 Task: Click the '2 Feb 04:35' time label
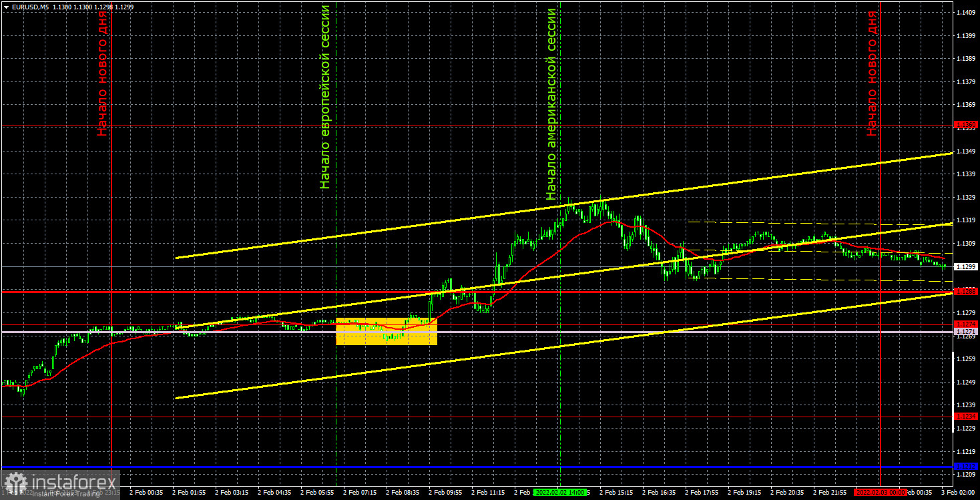coord(274,492)
